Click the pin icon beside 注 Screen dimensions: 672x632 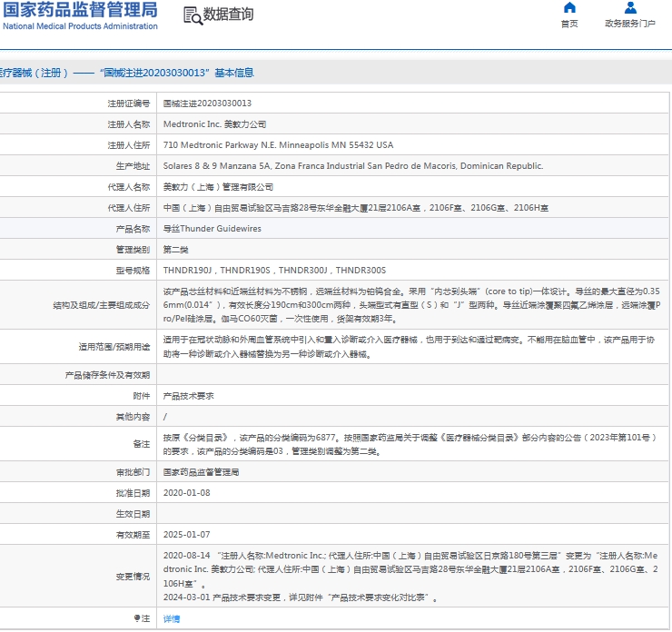tap(137, 617)
